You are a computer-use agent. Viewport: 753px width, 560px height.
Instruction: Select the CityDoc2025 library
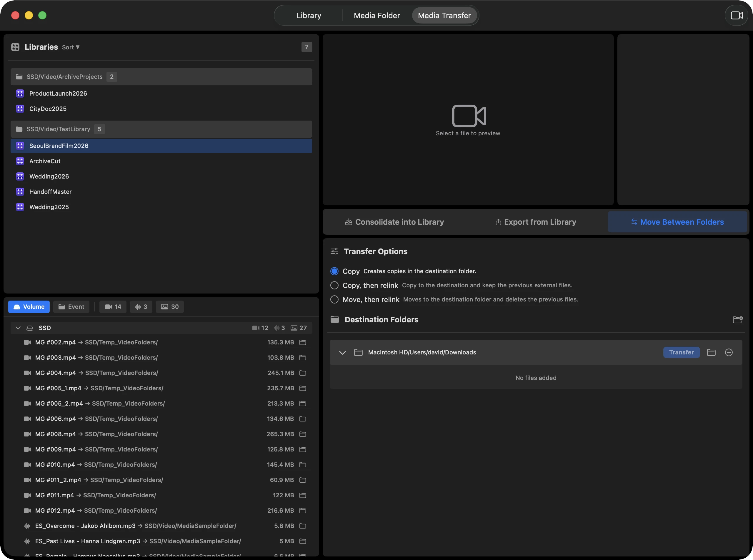(x=161, y=109)
